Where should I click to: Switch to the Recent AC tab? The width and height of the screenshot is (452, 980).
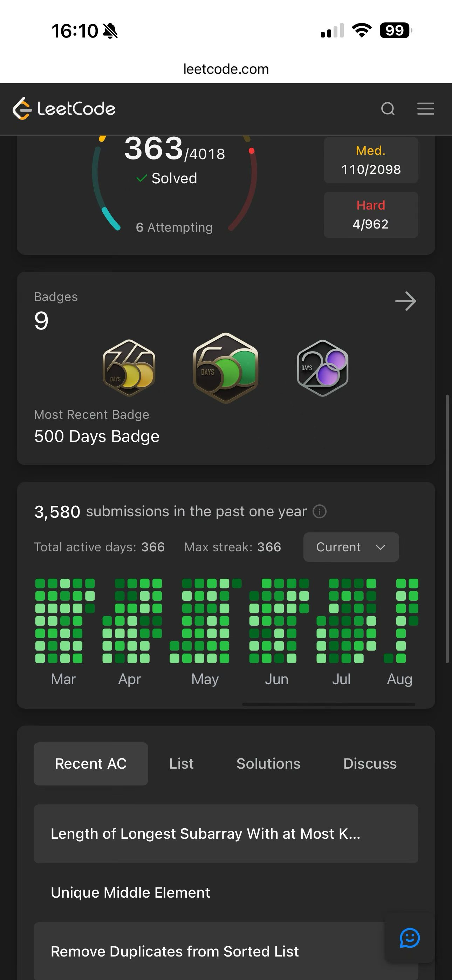point(91,763)
